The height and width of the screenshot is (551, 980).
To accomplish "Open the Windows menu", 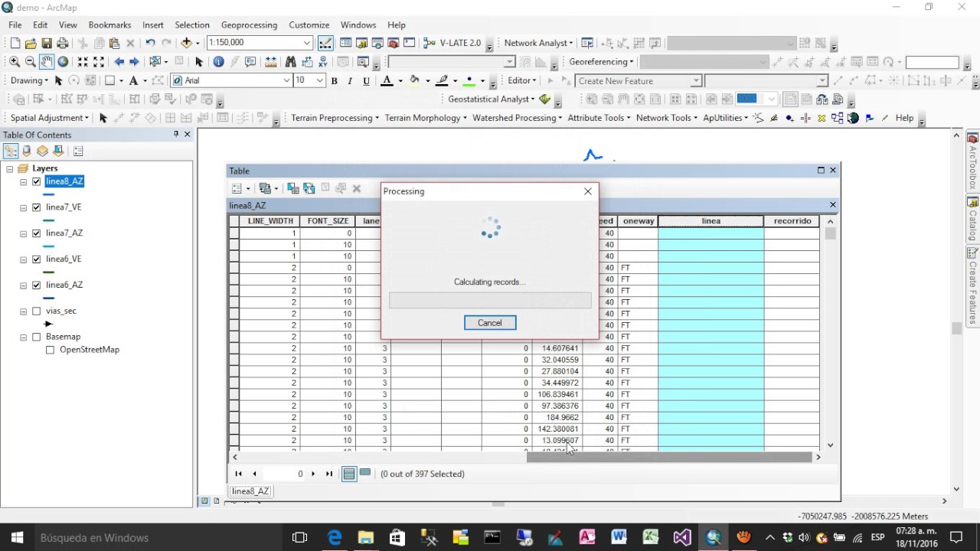I will coord(358,25).
